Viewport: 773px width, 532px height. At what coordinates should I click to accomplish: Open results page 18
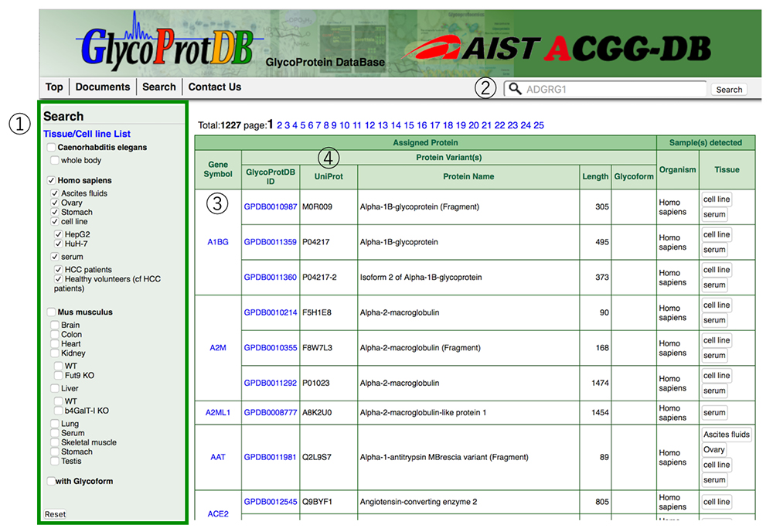pyautogui.click(x=448, y=125)
